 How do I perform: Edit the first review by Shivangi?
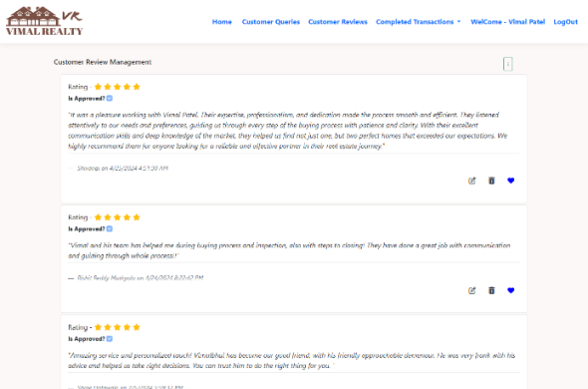coord(471,181)
